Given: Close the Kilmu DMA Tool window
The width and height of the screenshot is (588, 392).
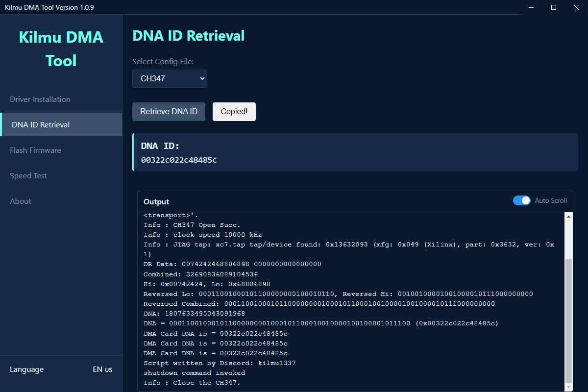Looking at the screenshot, I should (x=576, y=7).
